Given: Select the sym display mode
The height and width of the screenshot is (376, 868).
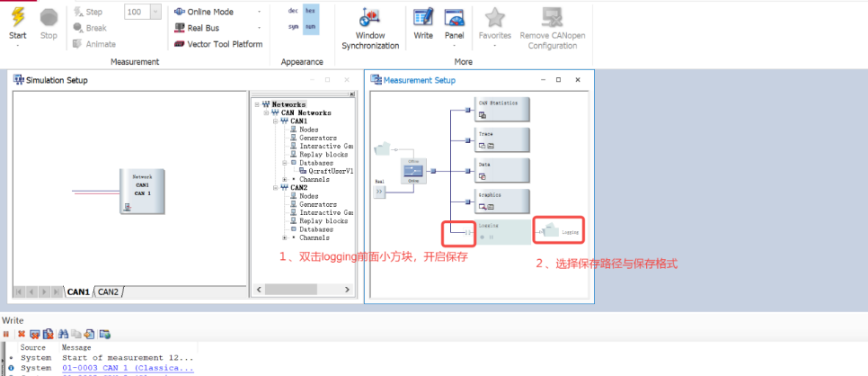Looking at the screenshot, I should (x=294, y=26).
